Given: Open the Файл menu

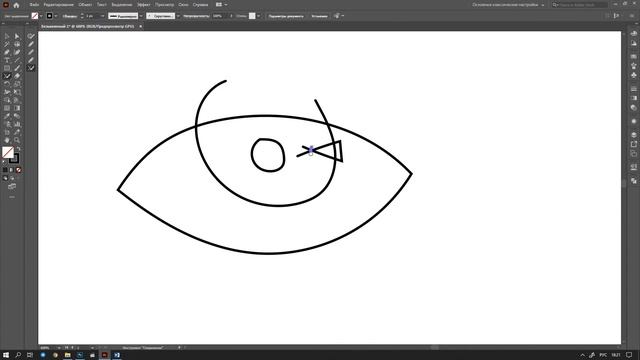Looking at the screenshot, I should pyautogui.click(x=34, y=5).
